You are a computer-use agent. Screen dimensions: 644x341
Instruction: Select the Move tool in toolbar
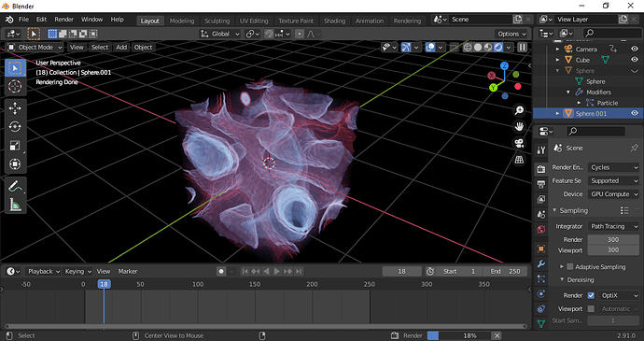tap(15, 108)
